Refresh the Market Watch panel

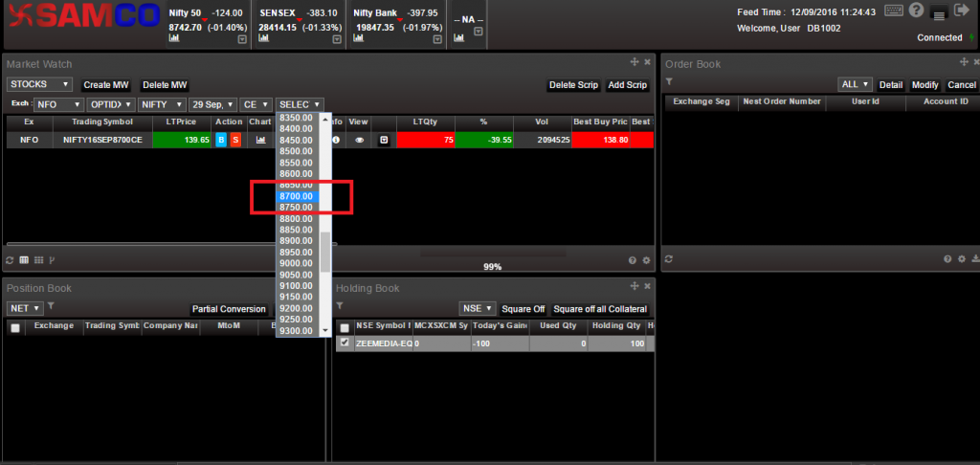point(10,259)
